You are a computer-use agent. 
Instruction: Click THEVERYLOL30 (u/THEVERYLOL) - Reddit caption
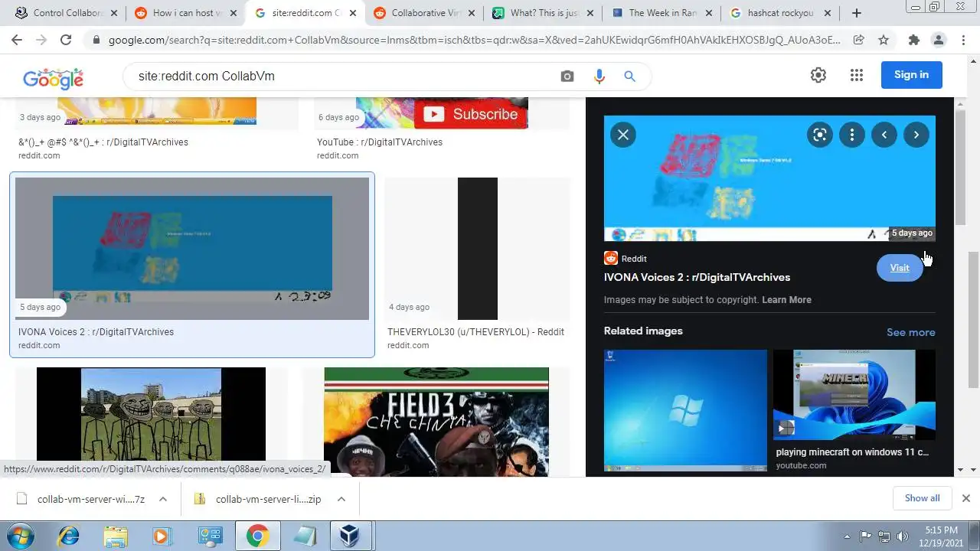[475, 331]
